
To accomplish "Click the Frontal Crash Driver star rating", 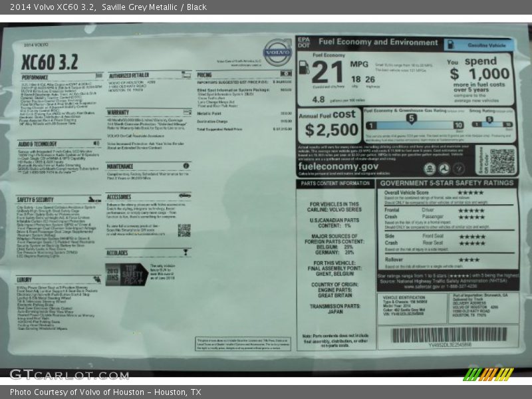I will [x=471, y=210].
